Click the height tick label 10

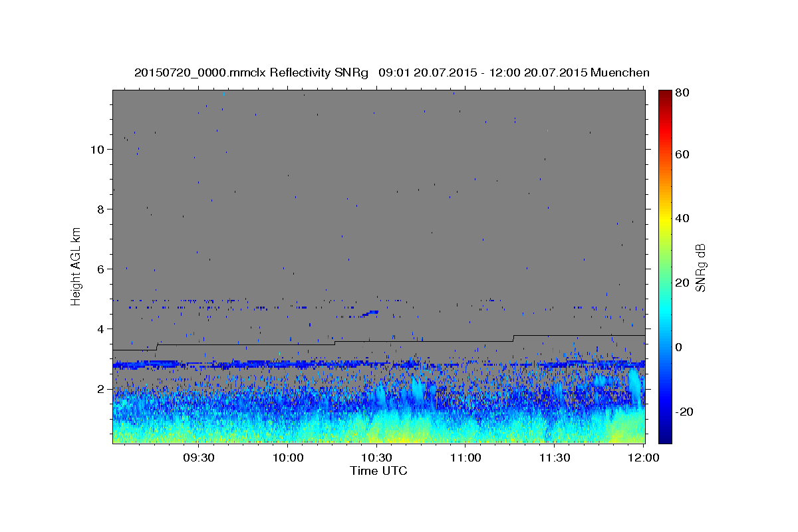[97, 149]
